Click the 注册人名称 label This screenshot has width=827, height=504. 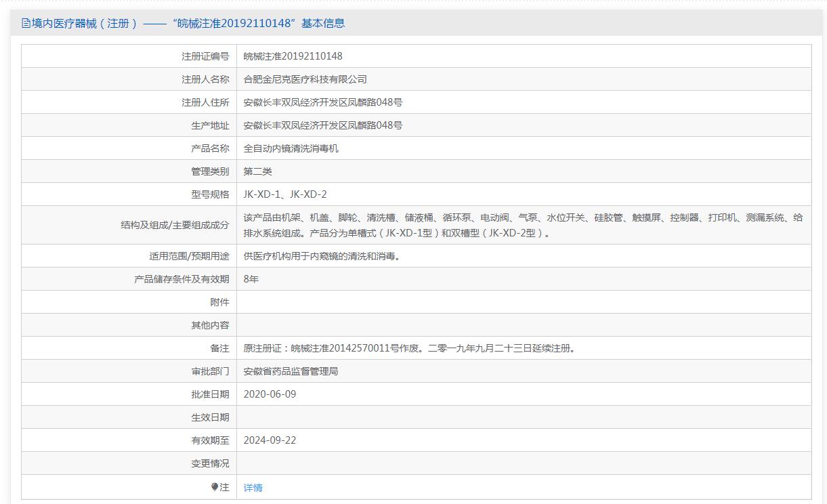(205, 79)
